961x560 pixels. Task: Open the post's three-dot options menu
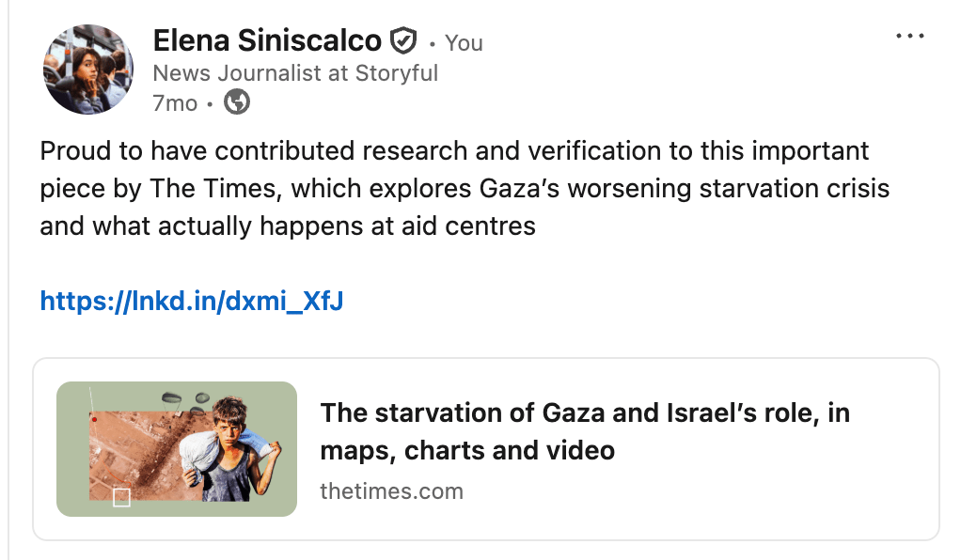910,37
